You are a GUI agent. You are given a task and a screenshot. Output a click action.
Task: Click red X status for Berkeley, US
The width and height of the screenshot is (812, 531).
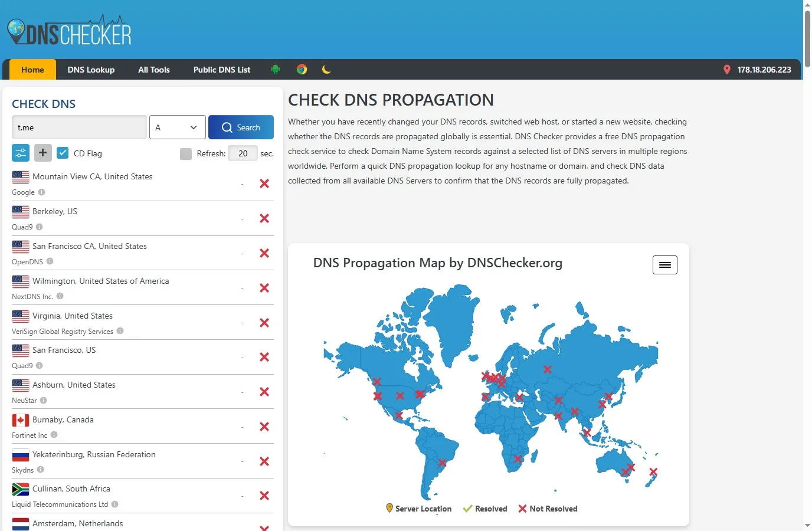point(264,218)
